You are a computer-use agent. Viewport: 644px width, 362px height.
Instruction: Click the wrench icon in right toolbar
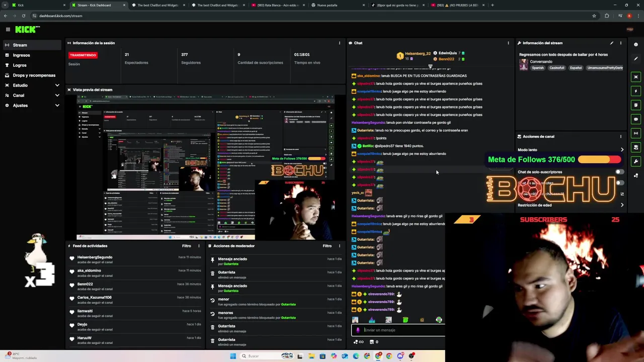[636, 161]
